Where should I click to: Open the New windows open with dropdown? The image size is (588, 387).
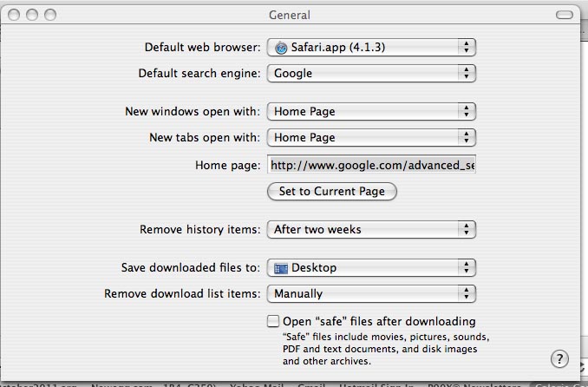click(x=371, y=111)
